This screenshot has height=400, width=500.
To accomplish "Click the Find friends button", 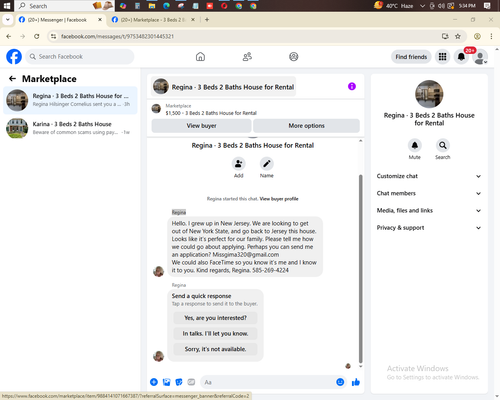I will pos(411,57).
